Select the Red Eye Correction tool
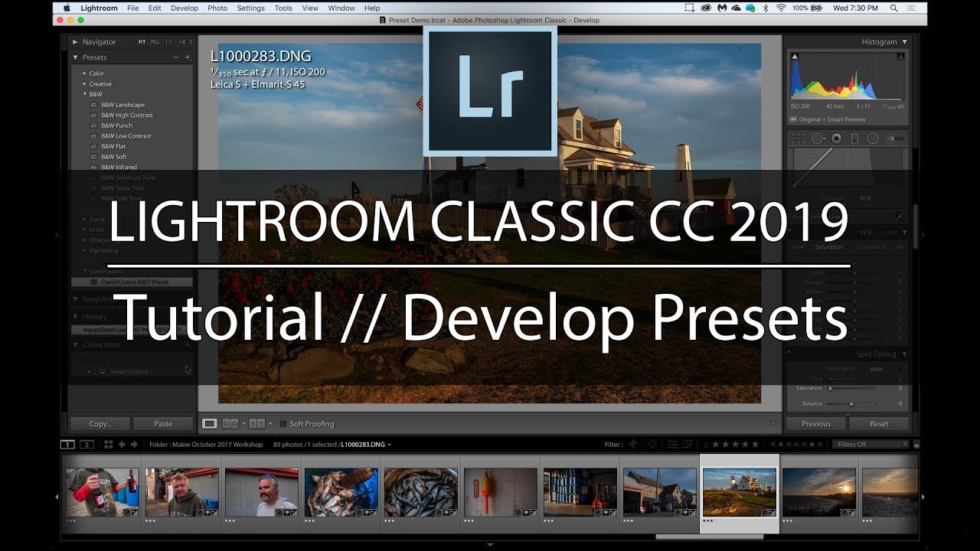Image resolution: width=980 pixels, height=551 pixels. [x=836, y=139]
